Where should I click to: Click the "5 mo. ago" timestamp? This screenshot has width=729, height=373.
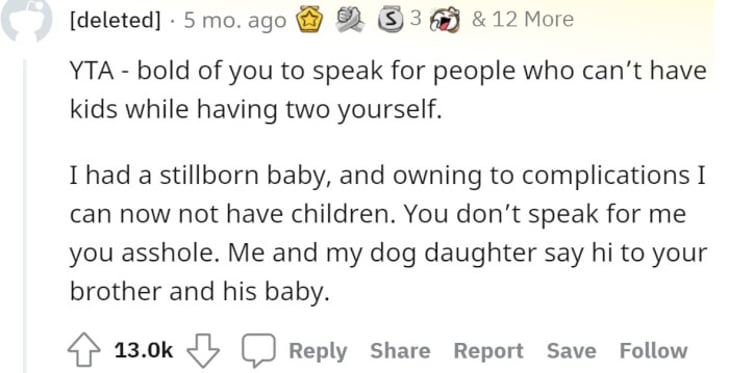235,20
